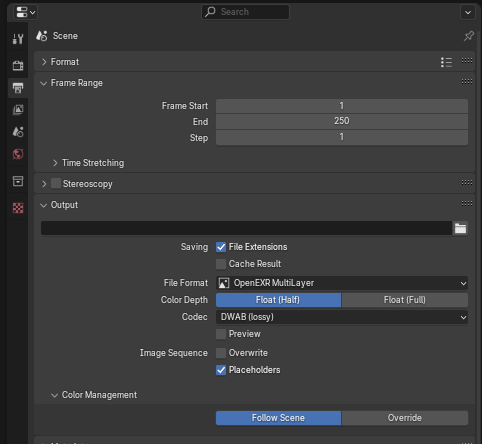Open the Collection properties tab

tap(18, 181)
